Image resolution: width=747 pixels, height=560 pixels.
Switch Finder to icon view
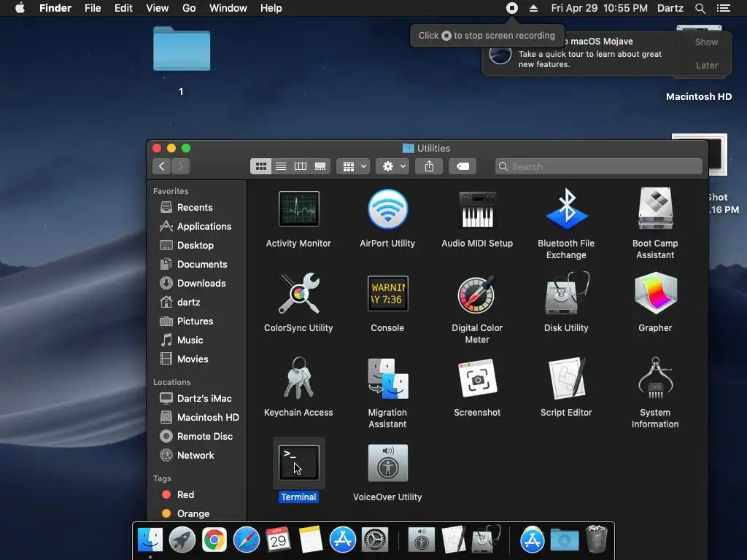click(260, 166)
